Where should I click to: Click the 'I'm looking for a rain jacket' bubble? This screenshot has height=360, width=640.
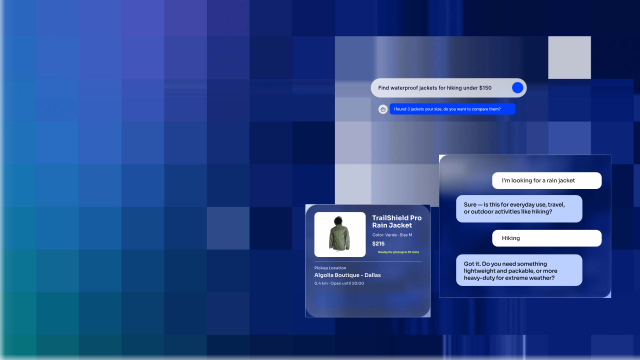(x=547, y=180)
